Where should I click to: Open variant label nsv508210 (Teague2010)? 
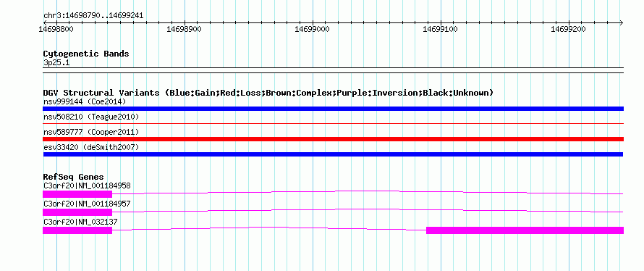pyautogui.click(x=91, y=117)
